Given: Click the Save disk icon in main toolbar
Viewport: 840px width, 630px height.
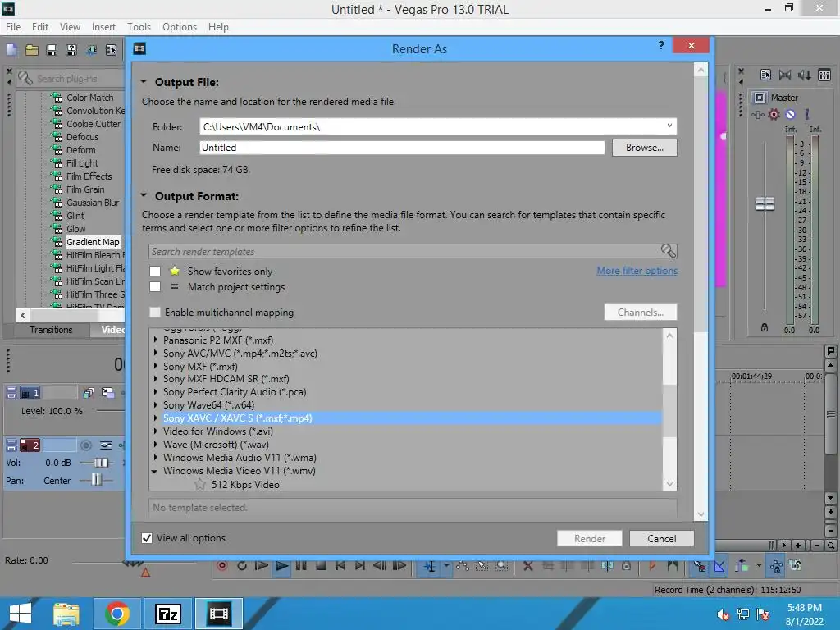Looking at the screenshot, I should [52, 50].
